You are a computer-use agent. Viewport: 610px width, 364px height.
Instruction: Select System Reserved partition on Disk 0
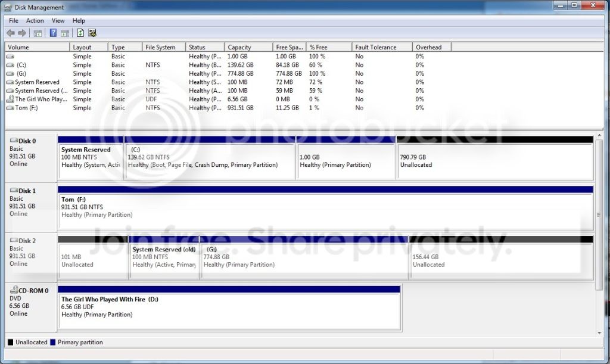[x=91, y=158]
